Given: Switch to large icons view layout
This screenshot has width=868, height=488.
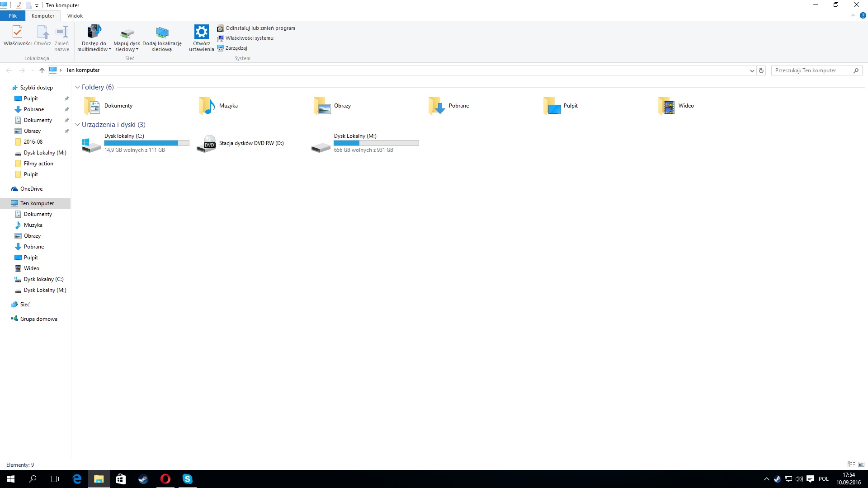Looking at the screenshot, I should tap(861, 465).
